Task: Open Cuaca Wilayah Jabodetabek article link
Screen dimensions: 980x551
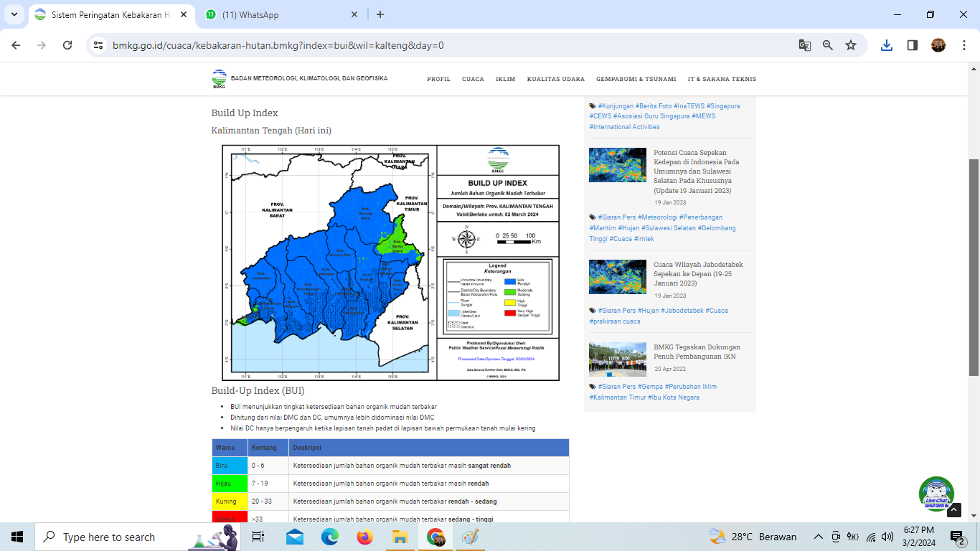Action: [x=698, y=274]
